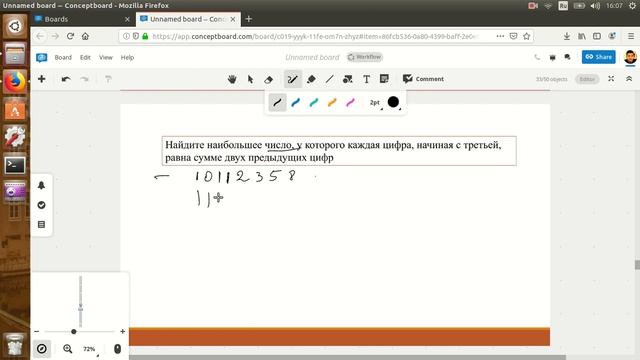Open the Firefox hamburger menu
Screen dimensions: 640x360
(x=631, y=36)
